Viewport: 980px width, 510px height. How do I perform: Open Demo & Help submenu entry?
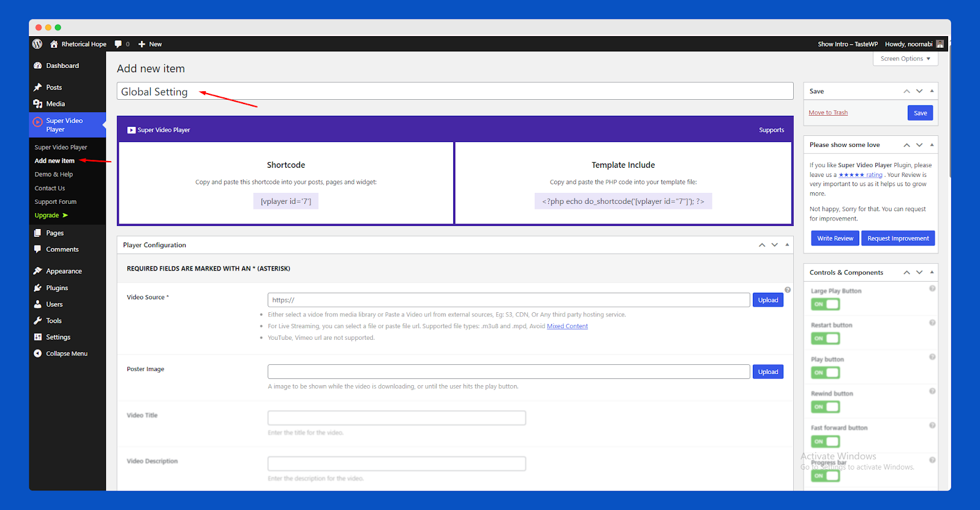53,174
